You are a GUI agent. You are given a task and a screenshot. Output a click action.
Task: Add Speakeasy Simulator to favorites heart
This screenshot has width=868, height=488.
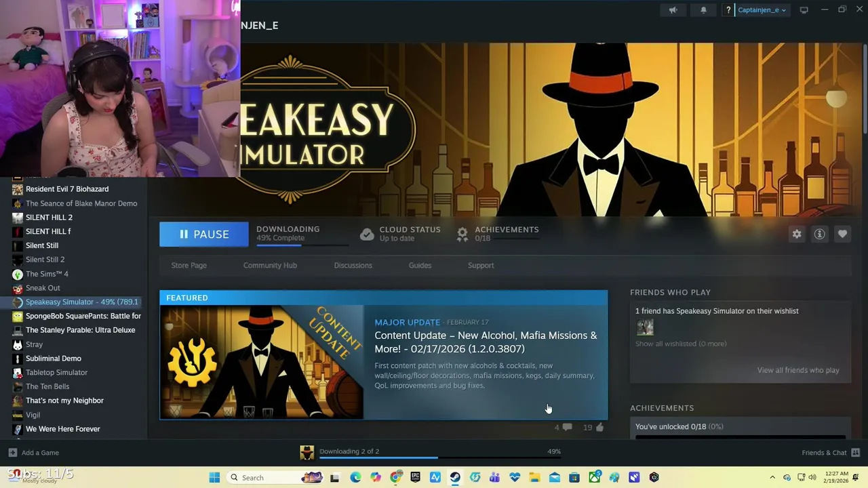tap(842, 234)
